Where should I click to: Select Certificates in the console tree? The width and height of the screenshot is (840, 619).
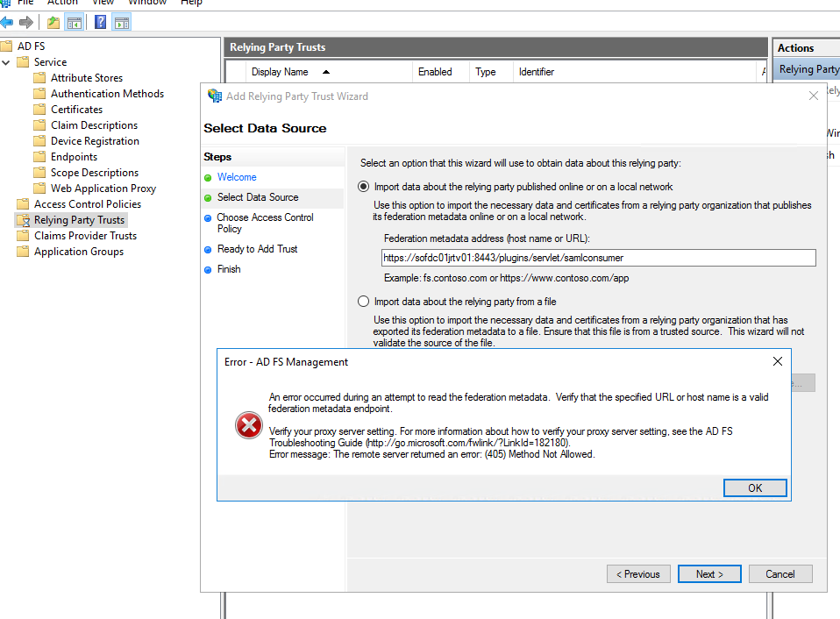point(76,110)
